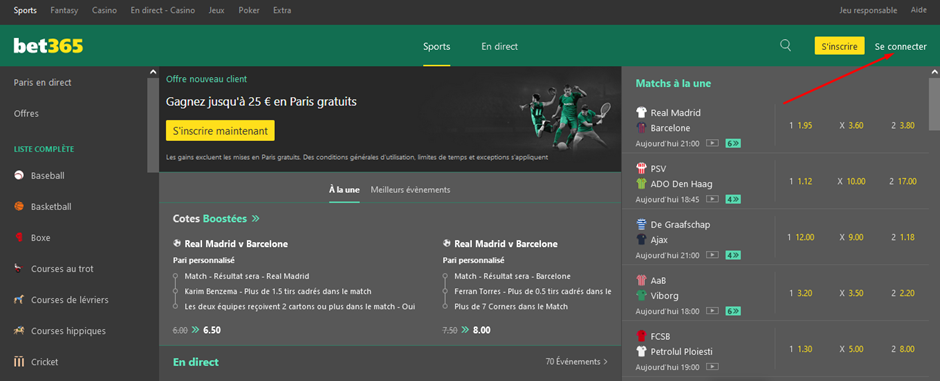Expand 4 markets badge for PSV match

(x=733, y=199)
